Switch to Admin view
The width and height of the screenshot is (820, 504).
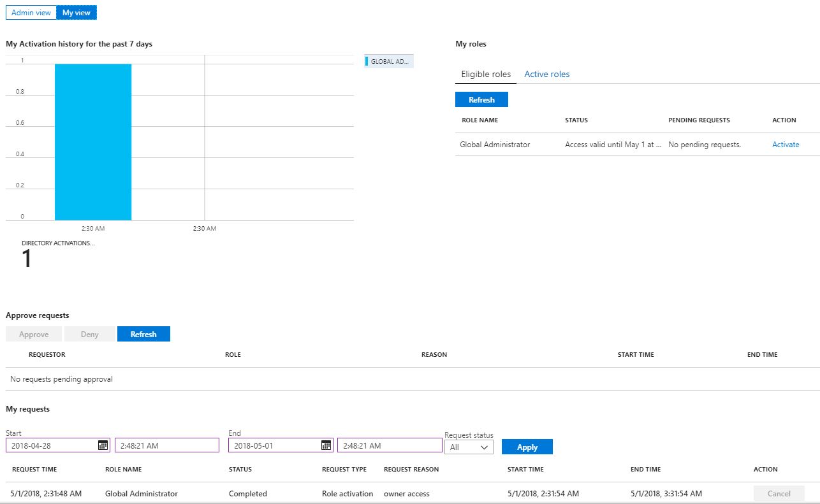pos(31,13)
